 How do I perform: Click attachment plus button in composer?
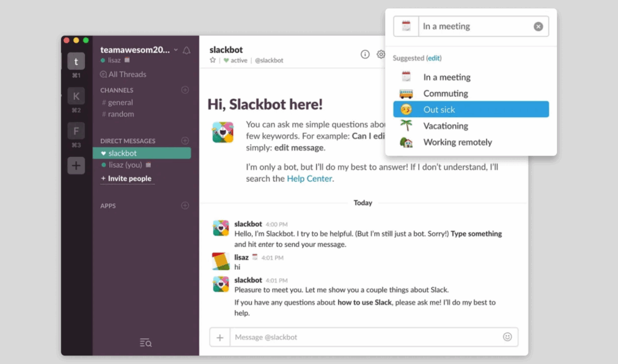tap(220, 337)
